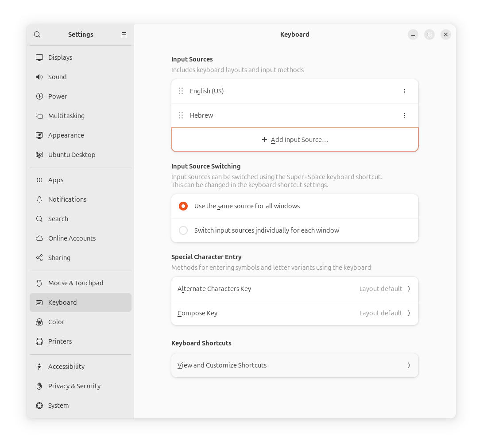
Task: Click the Ubuntu Desktop icon
Action: pos(39,155)
